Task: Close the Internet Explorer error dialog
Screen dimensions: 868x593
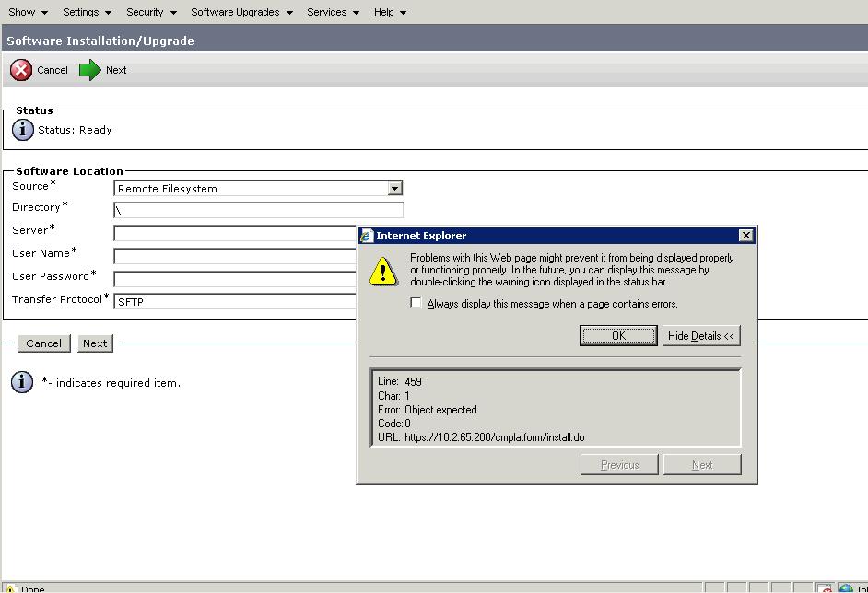Action: coord(746,236)
